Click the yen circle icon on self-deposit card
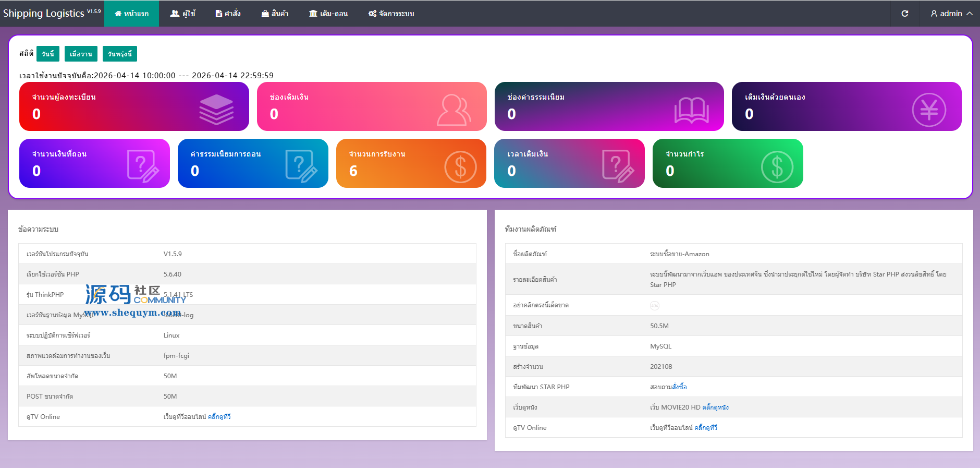 929,110
